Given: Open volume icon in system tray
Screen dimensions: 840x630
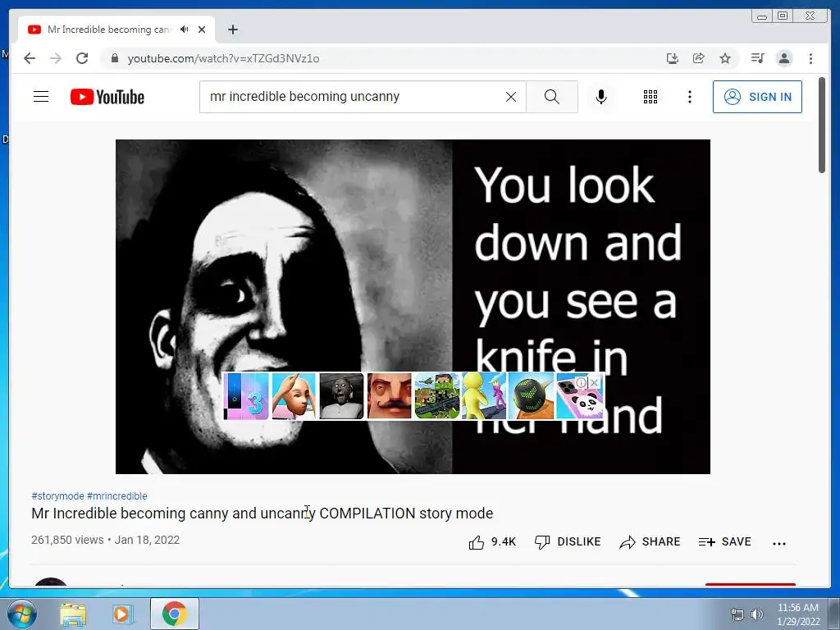Looking at the screenshot, I should (x=757, y=614).
